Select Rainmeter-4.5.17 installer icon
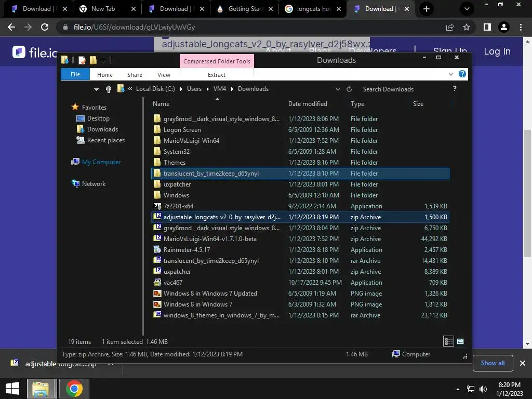This screenshot has width=532, height=399. click(x=157, y=249)
